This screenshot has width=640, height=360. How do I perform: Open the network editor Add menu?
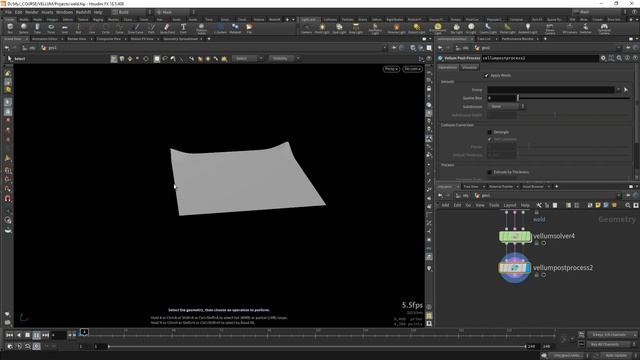coord(445,205)
